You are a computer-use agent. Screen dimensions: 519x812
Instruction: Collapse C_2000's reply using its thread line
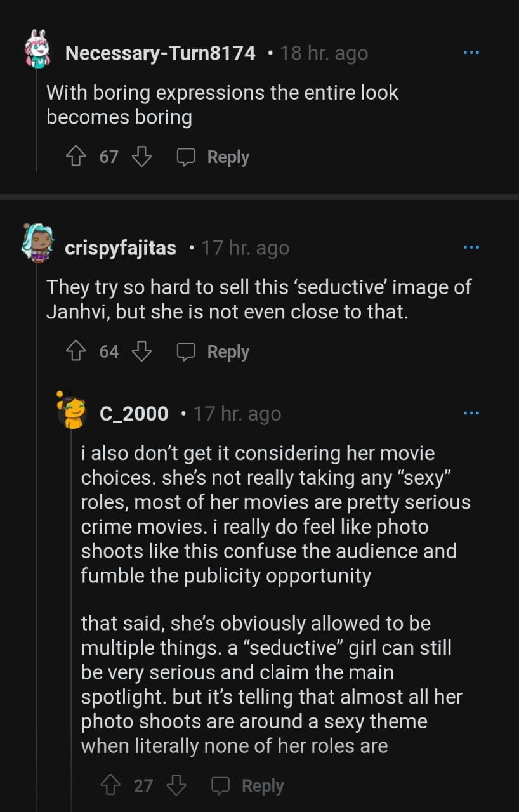click(x=71, y=603)
